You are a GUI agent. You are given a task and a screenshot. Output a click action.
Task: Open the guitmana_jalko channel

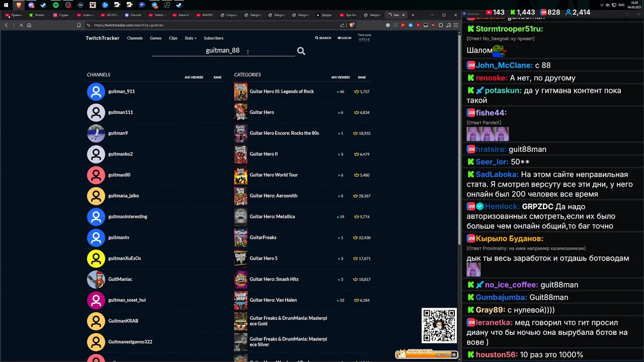tap(123, 196)
